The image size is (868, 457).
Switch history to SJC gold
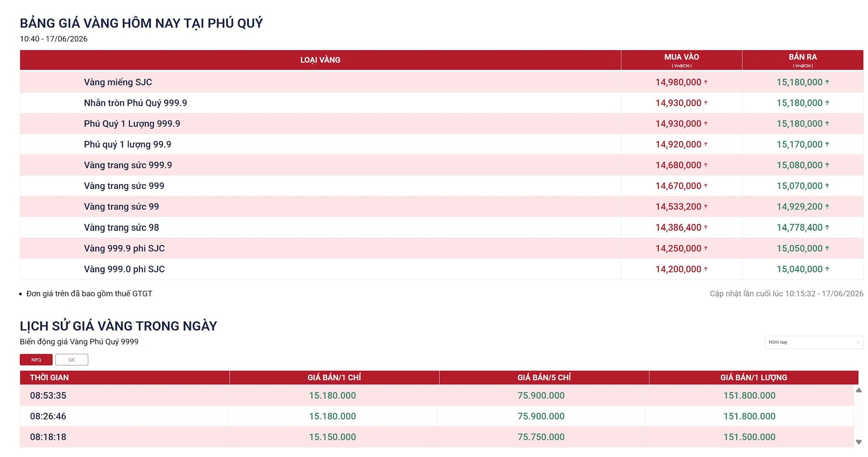click(71, 360)
